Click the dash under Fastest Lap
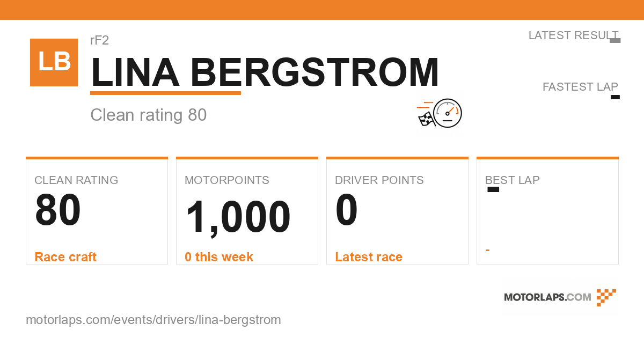 pyautogui.click(x=616, y=97)
